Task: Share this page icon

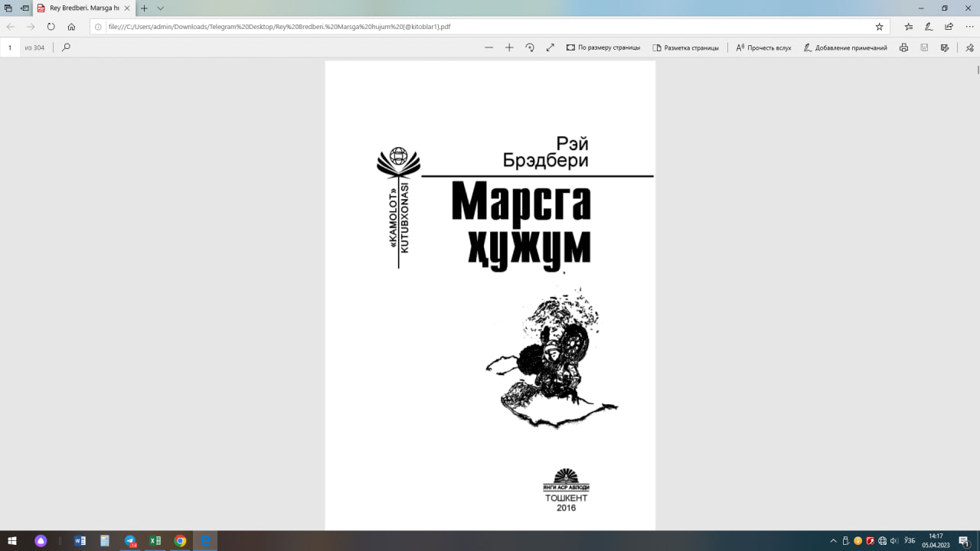Action: (949, 26)
